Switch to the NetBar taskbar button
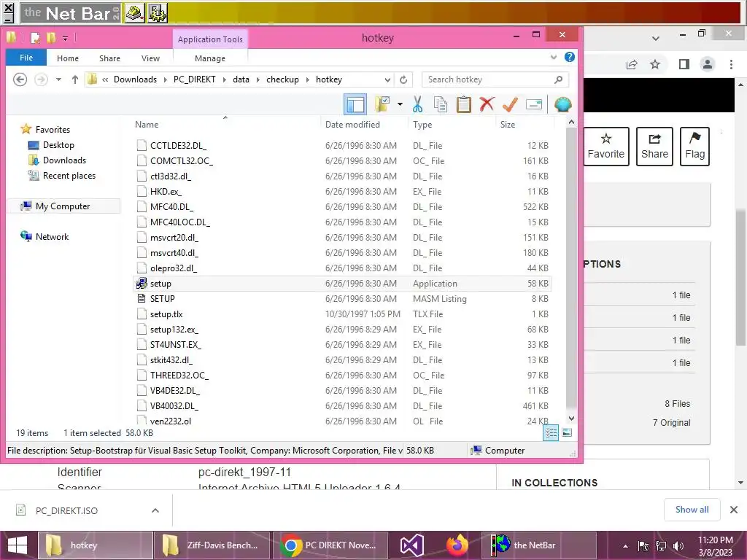The height and width of the screenshot is (560, 747). click(x=539, y=545)
